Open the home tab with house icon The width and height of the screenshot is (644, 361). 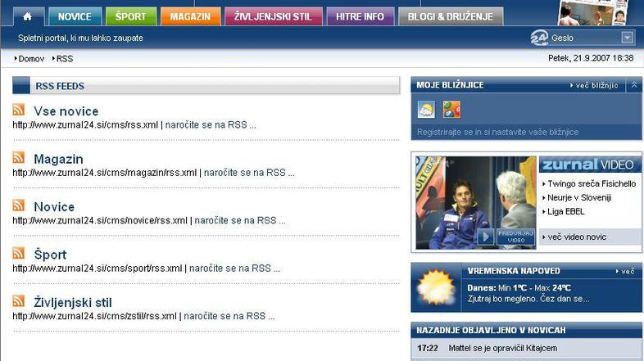pyautogui.click(x=28, y=16)
